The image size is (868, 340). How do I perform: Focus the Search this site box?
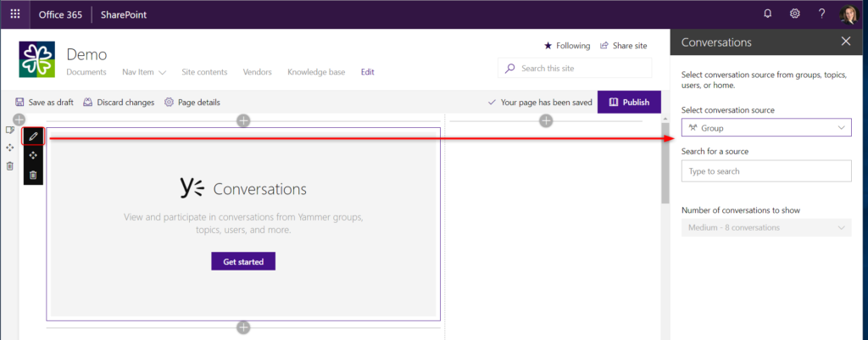click(575, 69)
